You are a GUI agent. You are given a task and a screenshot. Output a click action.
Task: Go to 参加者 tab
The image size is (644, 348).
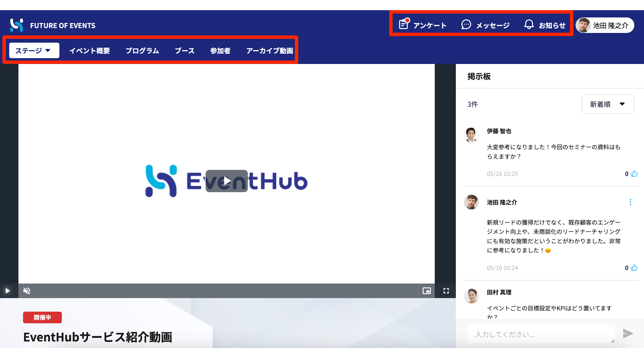tap(220, 51)
